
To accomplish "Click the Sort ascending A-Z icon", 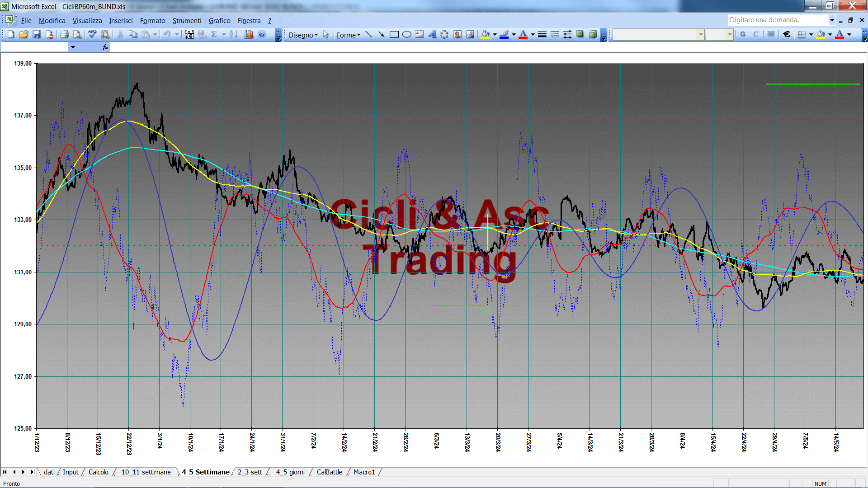I will 233,34.
